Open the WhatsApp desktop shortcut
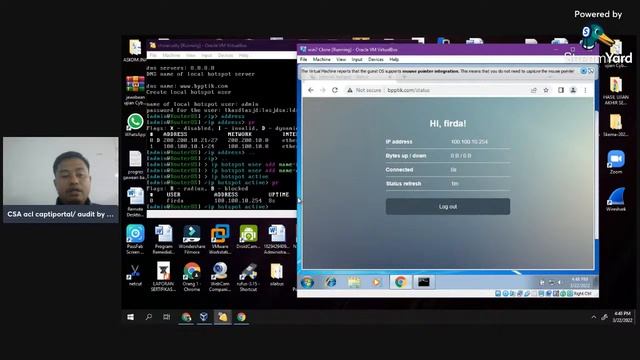640x360 pixels. 135,124
